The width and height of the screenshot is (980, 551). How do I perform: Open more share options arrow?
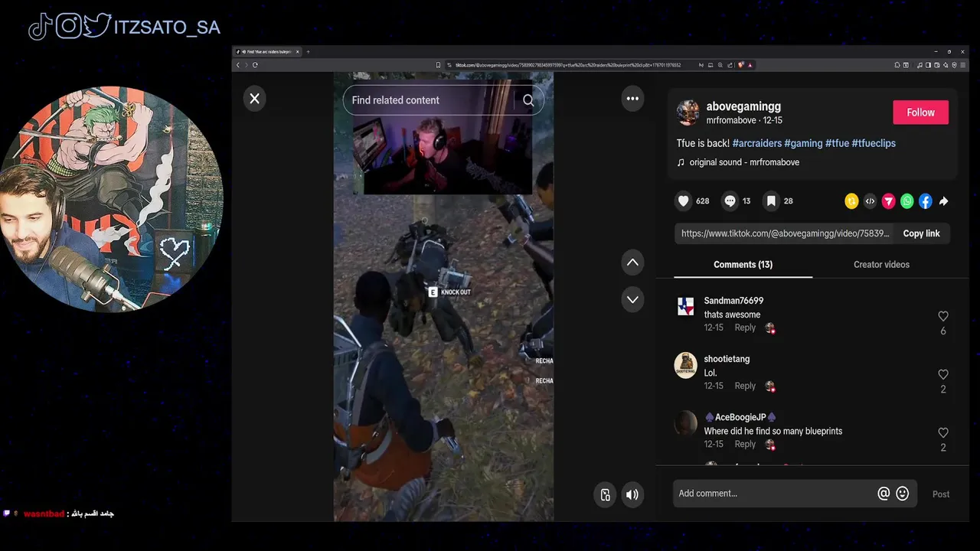click(943, 201)
